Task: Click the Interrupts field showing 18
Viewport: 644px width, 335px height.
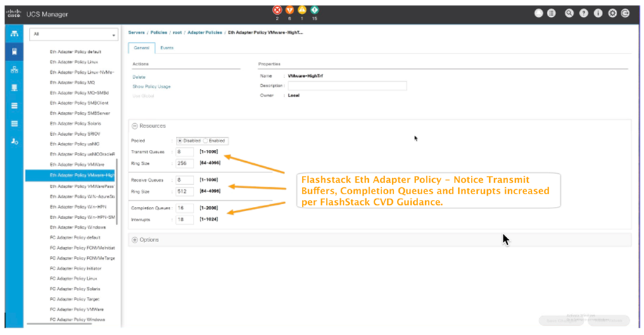Action: pos(184,220)
